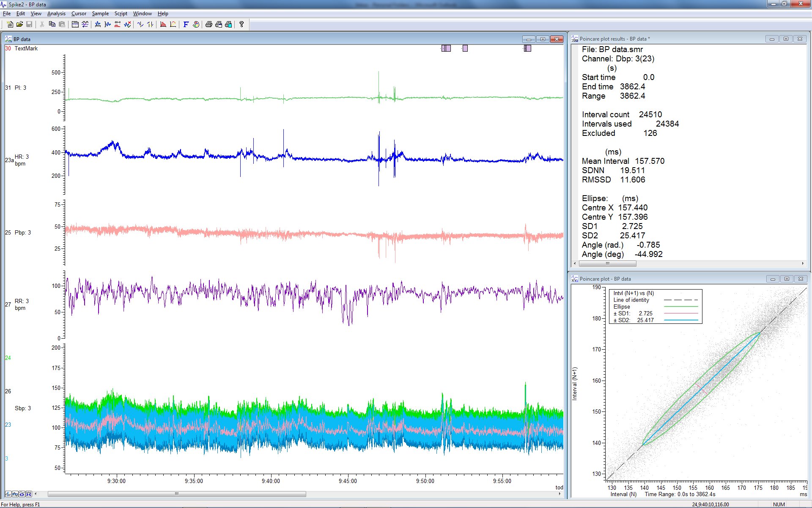Select the histogram analysis toolbar icon

pyautogui.click(x=163, y=24)
